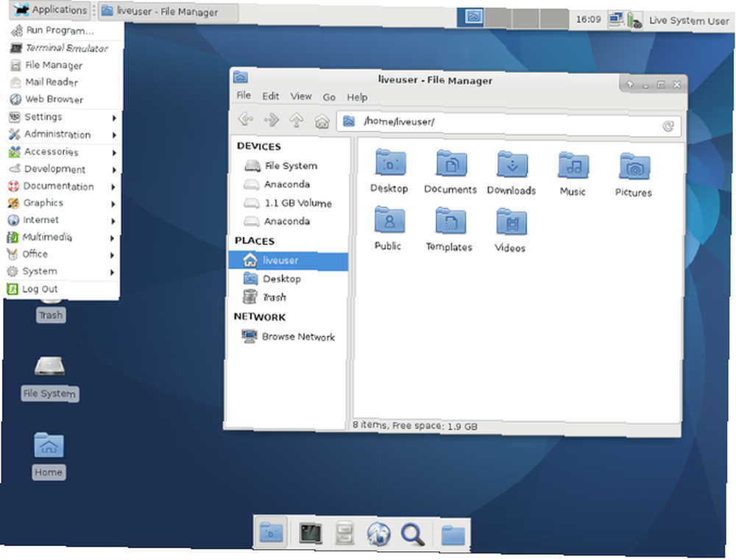This screenshot has width=736, height=560.
Task: Expand the Accessories submenu
Action: [x=62, y=152]
